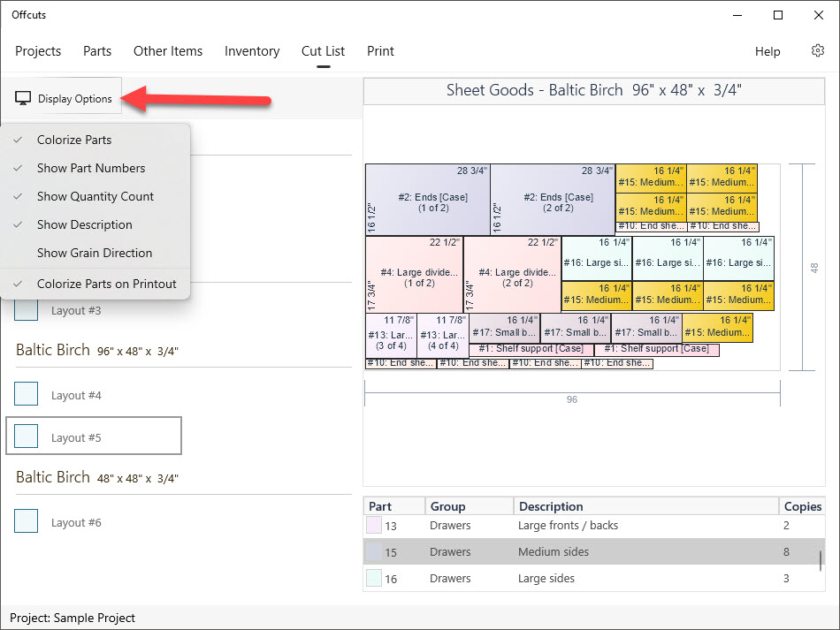Enable Show Grain Direction
The image size is (840, 630).
pyautogui.click(x=95, y=254)
